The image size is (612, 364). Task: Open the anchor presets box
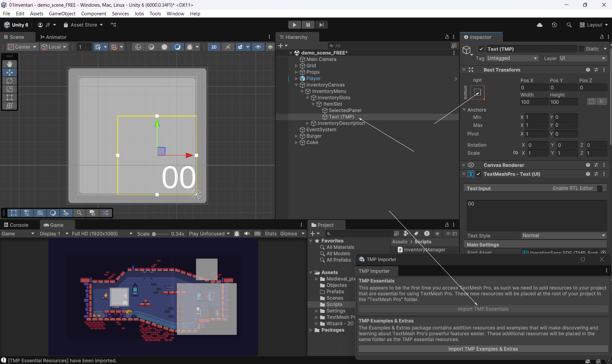click(x=477, y=93)
